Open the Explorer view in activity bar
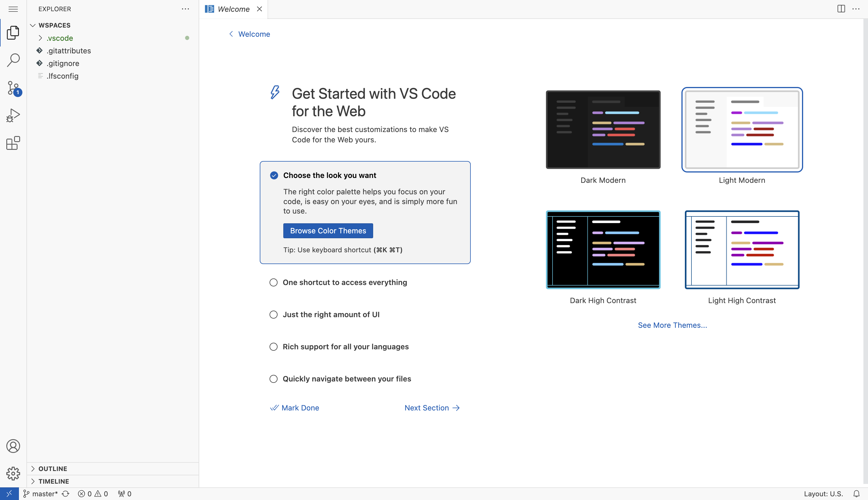868x500 pixels. pyautogui.click(x=13, y=33)
